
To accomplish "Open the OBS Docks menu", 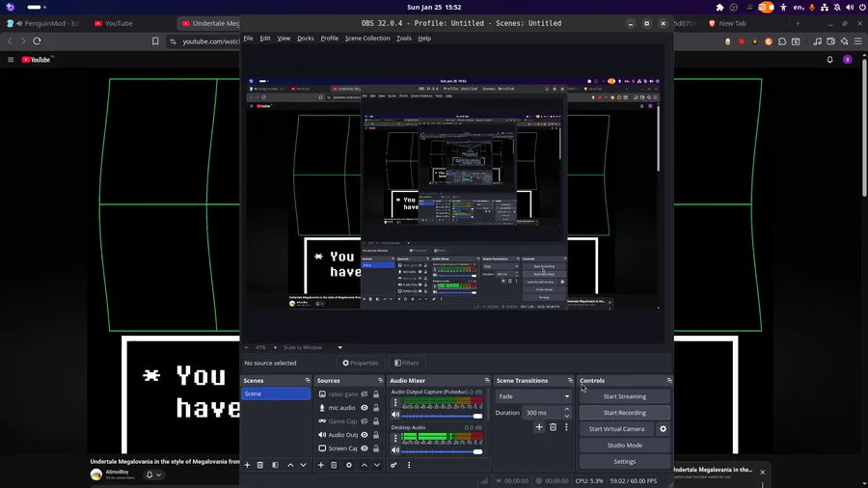I will pyautogui.click(x=306, y=39).
